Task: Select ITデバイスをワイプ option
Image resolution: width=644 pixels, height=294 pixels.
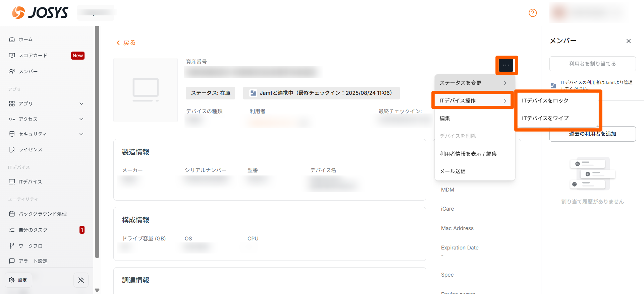Action: (x=545, y=118)
